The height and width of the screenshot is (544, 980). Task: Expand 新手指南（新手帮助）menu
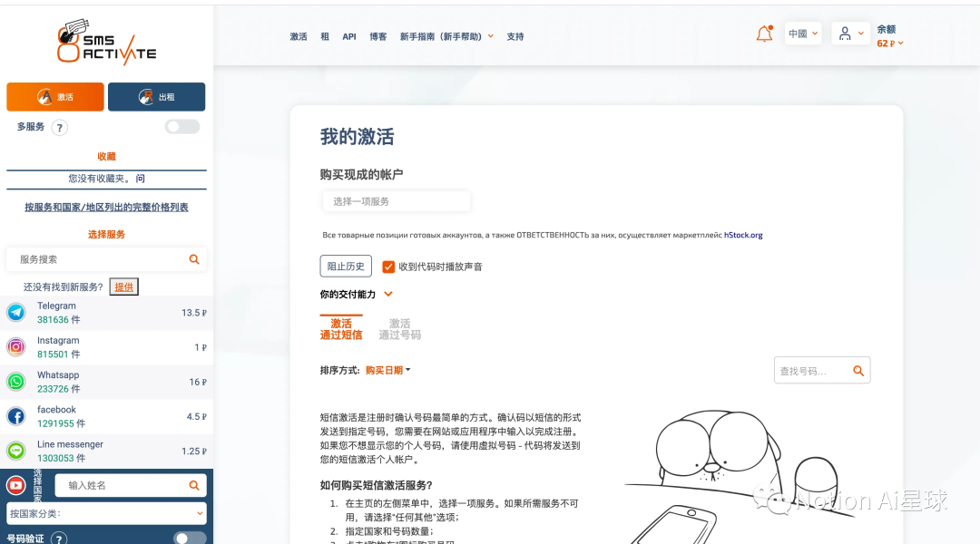tap(446, 37)
